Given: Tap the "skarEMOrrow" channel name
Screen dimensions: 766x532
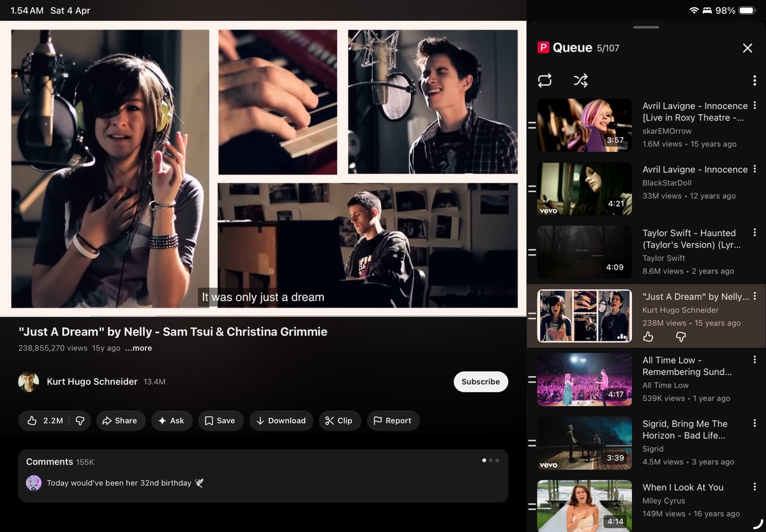Looking at the screenshot, I should [x=667, y=131].
